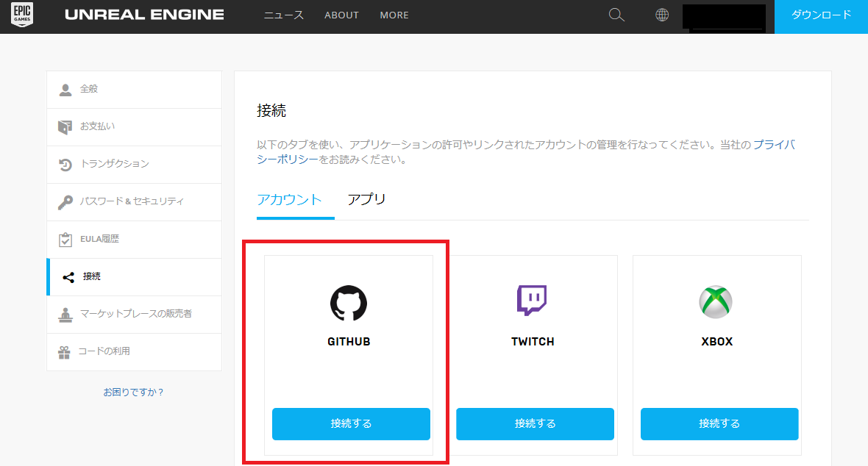The width and height of the screenshot is (868, 466).
Task: Open コードの利用 in the sidebar
Action: [x=135, y=351]
